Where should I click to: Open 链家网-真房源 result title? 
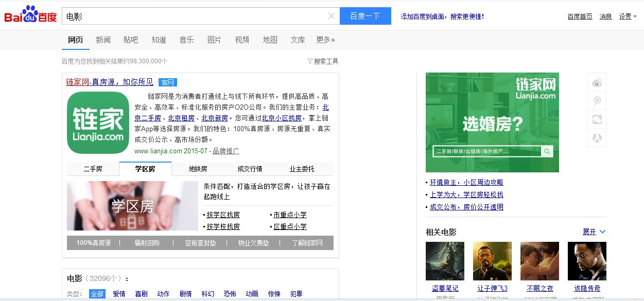[x=110, y=82]
